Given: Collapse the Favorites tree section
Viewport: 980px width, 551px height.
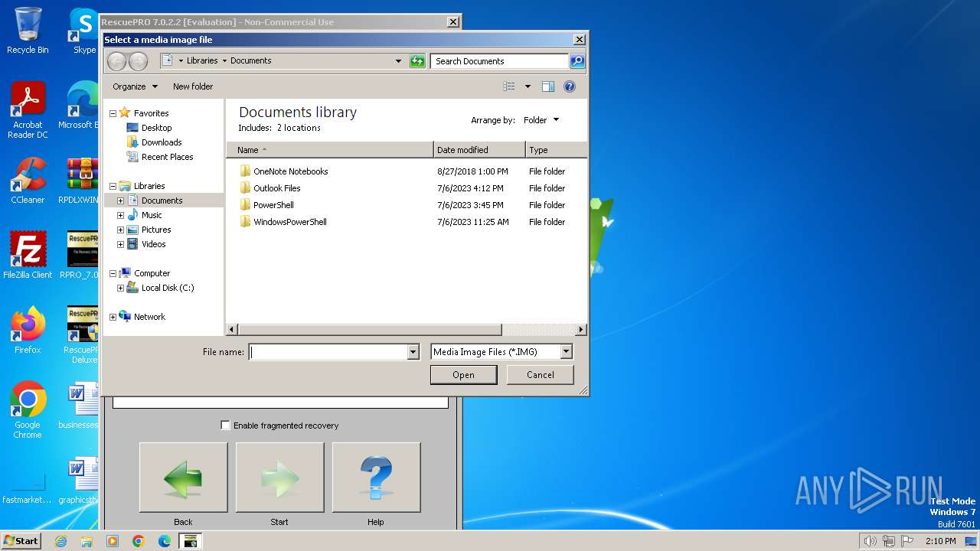Looking at the screenshot, I should pos(113,113).
